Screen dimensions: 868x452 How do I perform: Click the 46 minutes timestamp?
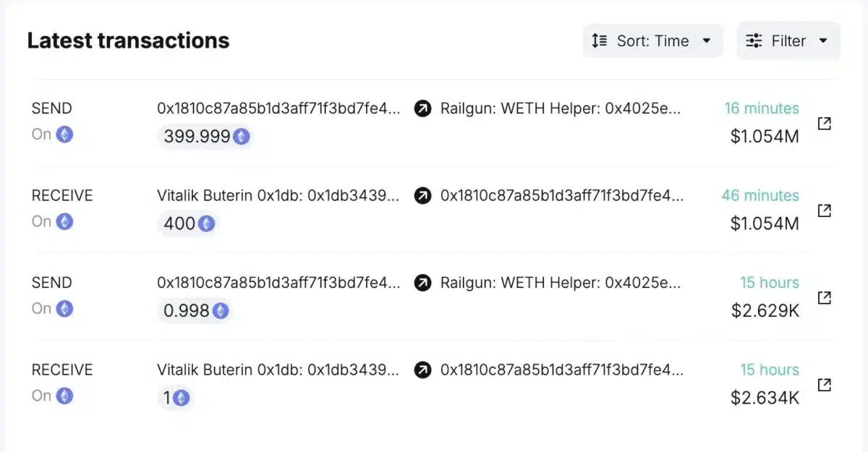coord(759,195)
